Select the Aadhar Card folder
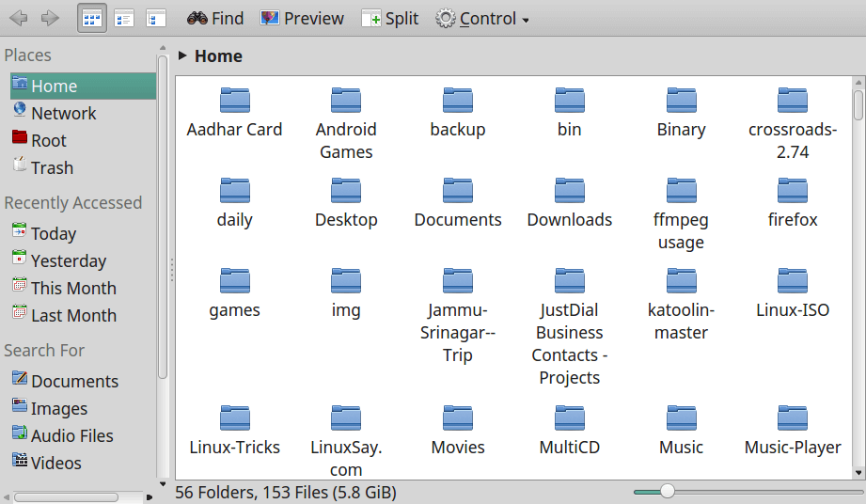The height and width of the screenshot is (504, 866). pyautogui.click(x=235, y=113)
